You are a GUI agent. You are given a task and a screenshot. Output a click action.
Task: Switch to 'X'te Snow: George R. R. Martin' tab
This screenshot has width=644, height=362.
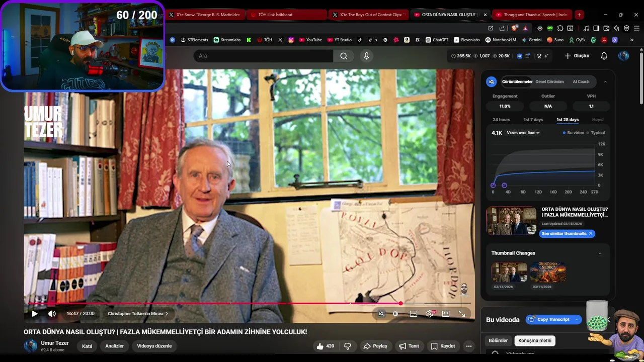205,15
